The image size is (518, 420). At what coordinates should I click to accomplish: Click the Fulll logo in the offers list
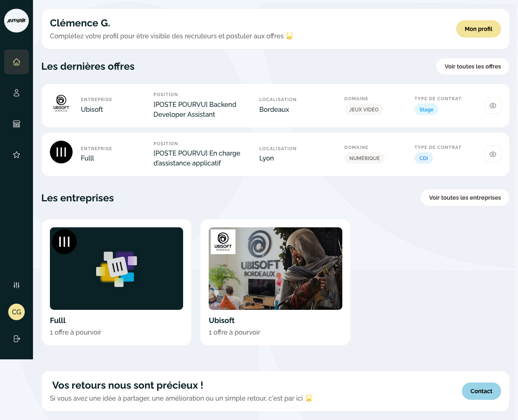61,152
